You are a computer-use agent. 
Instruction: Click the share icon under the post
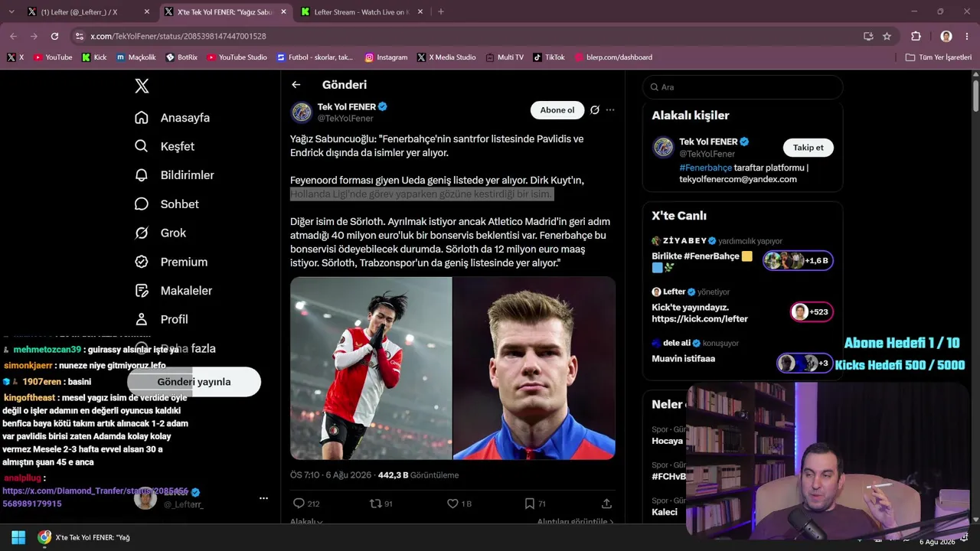606,504
